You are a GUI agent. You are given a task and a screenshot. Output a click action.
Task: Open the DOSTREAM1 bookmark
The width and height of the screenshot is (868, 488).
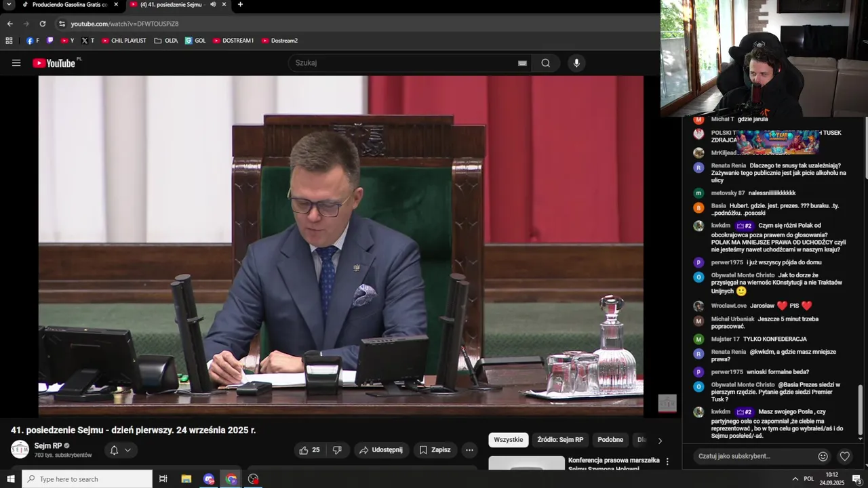coord(233,41)
